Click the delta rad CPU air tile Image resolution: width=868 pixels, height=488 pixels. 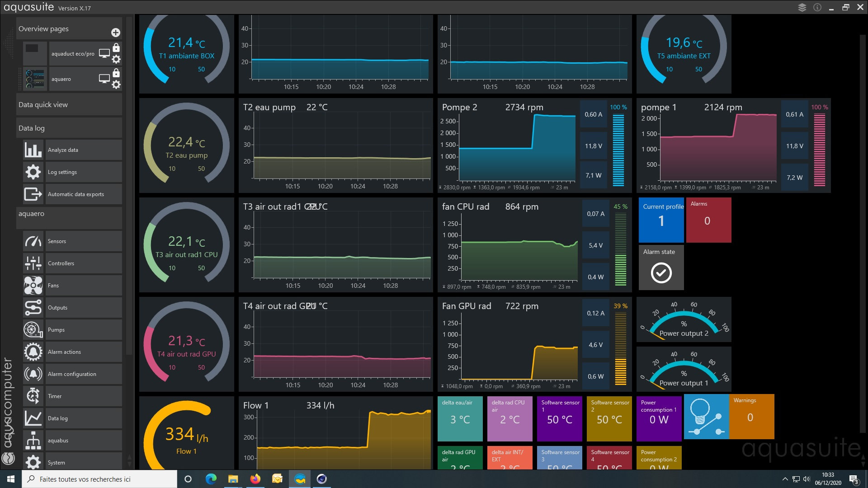point(509,419)
